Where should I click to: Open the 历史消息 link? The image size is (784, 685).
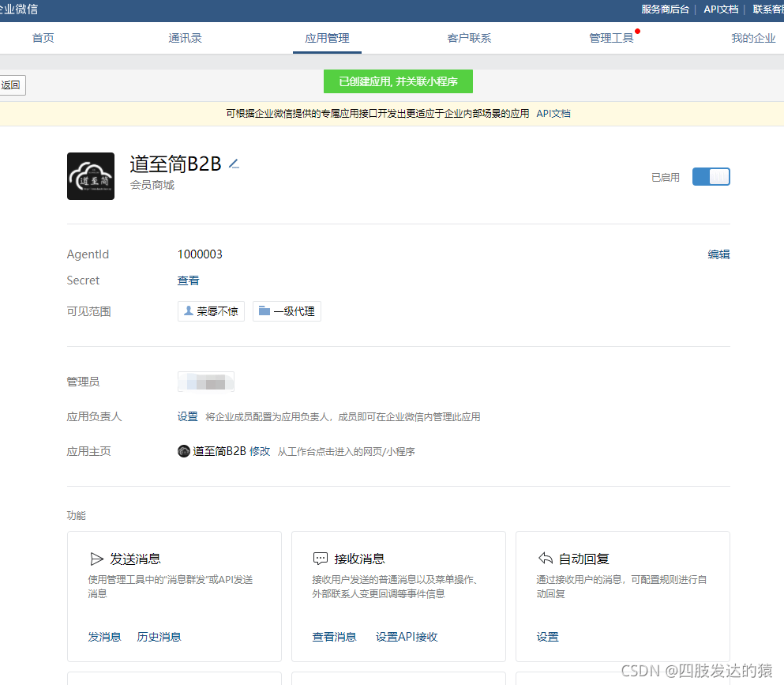tap(159, 637)
